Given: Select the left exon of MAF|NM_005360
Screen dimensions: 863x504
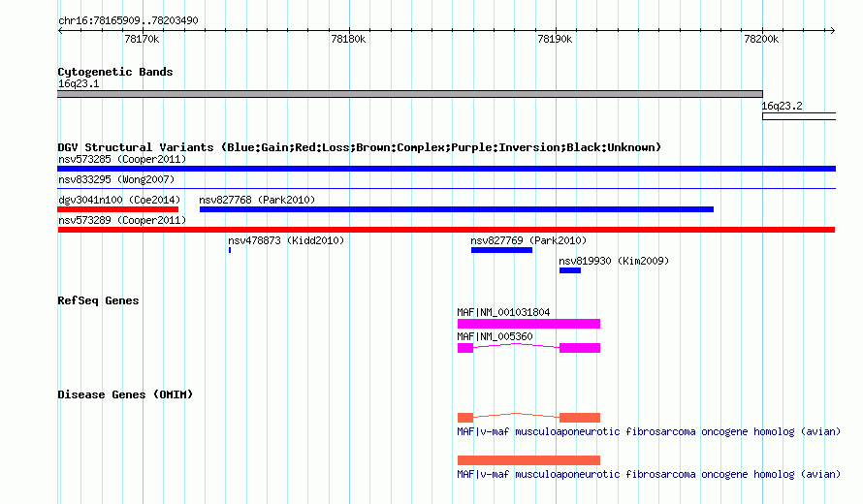Looking at the screenshot, I should coord(465,348).
